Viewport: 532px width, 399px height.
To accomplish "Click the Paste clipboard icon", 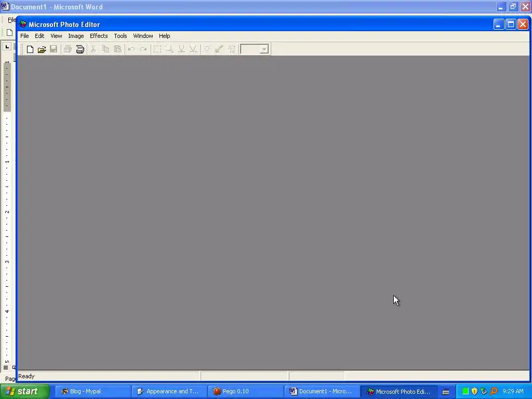I will 118,49.
